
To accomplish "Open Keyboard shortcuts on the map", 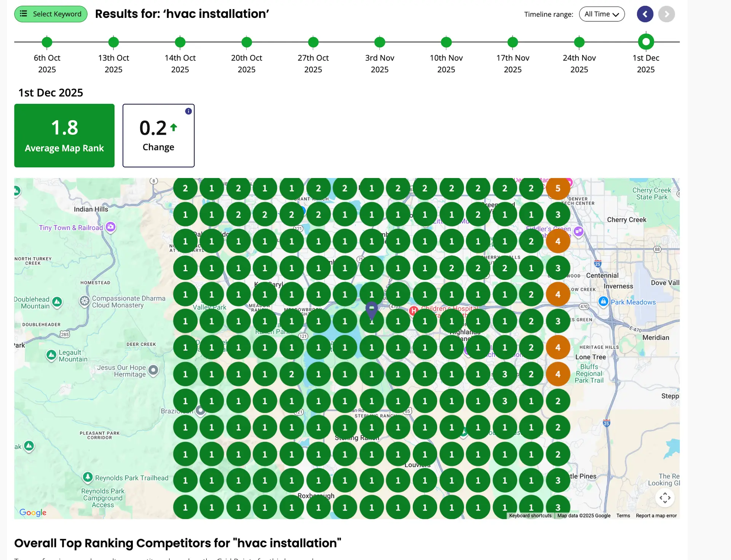I will [x=530, y=516].
